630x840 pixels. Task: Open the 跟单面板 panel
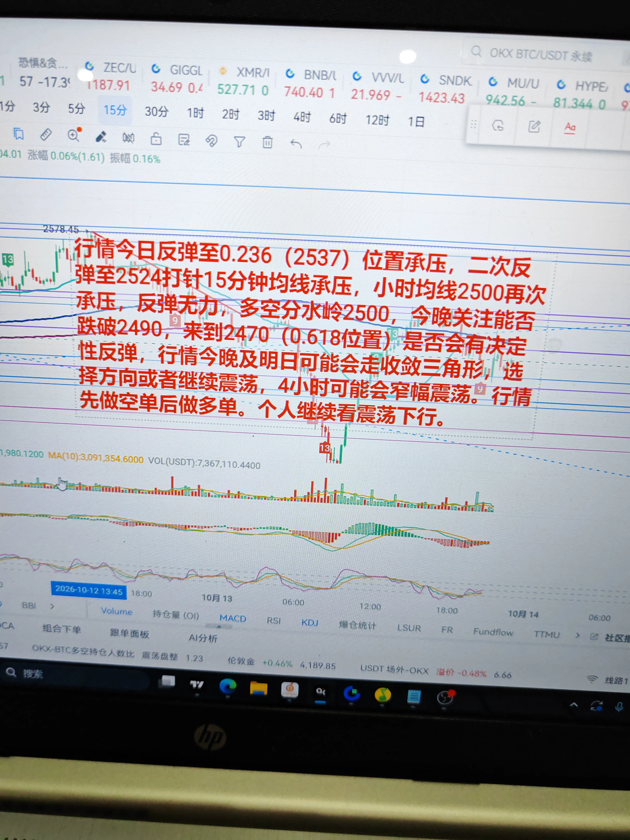[x=129, y=633]
